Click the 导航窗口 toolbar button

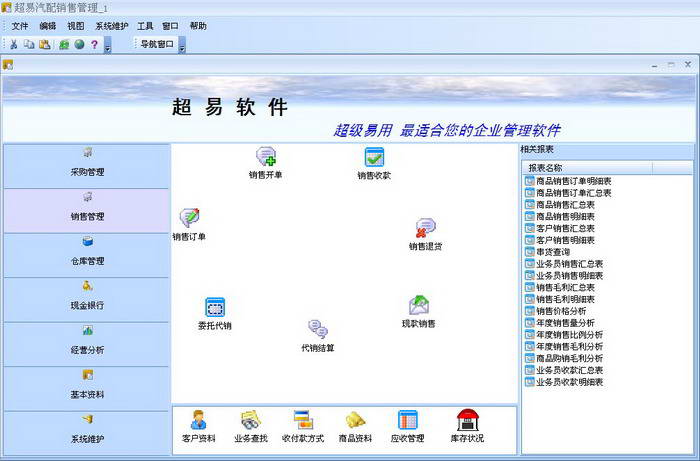[x=157, y=44]
